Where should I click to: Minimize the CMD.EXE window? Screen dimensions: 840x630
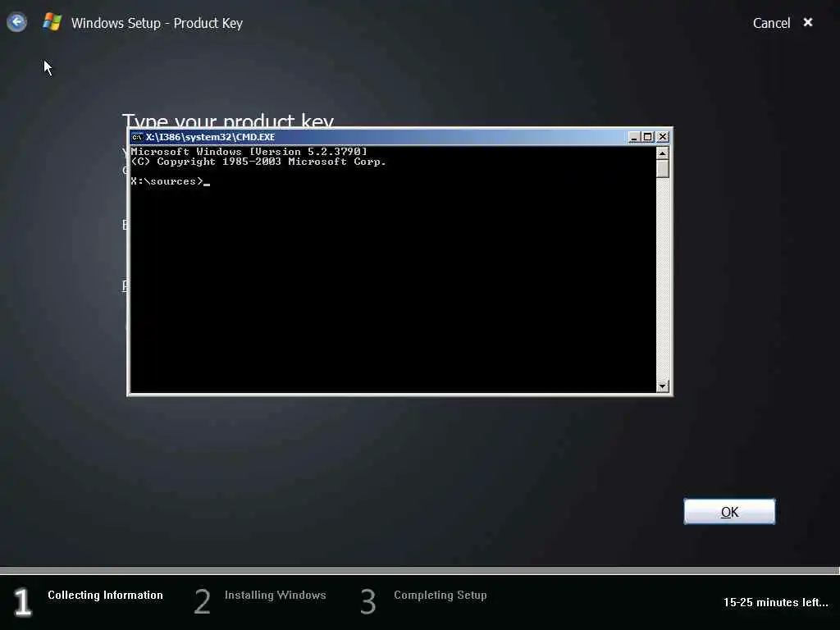(634, 137)
